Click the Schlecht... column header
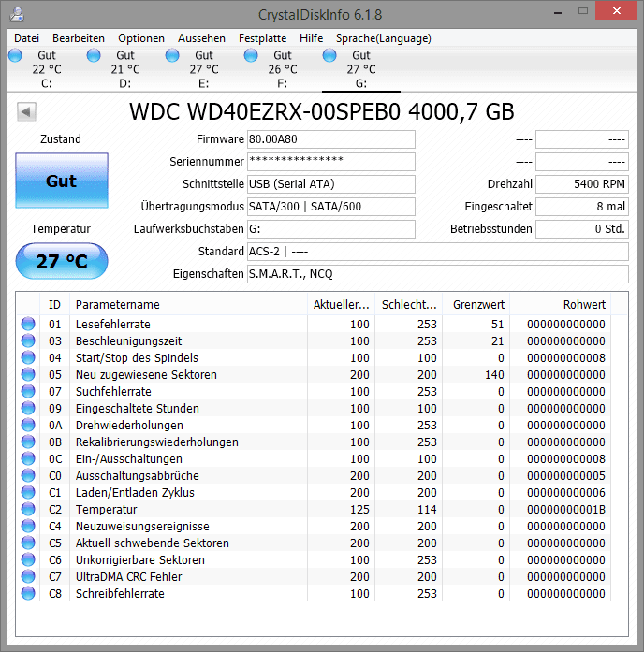 click(409, 305)
